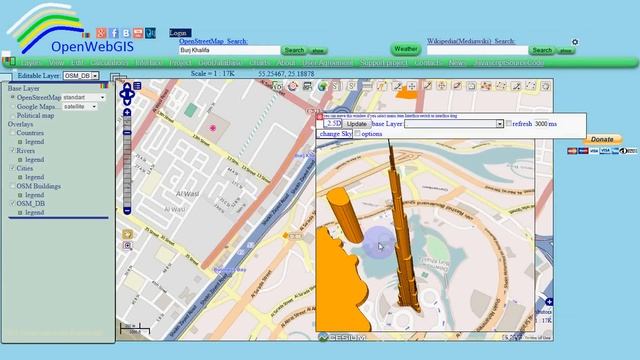The width and height of the screenshot is (640, 360).
Task: Open the Editable Layer OSM_DB dropdown
Action: click(81, 76)
